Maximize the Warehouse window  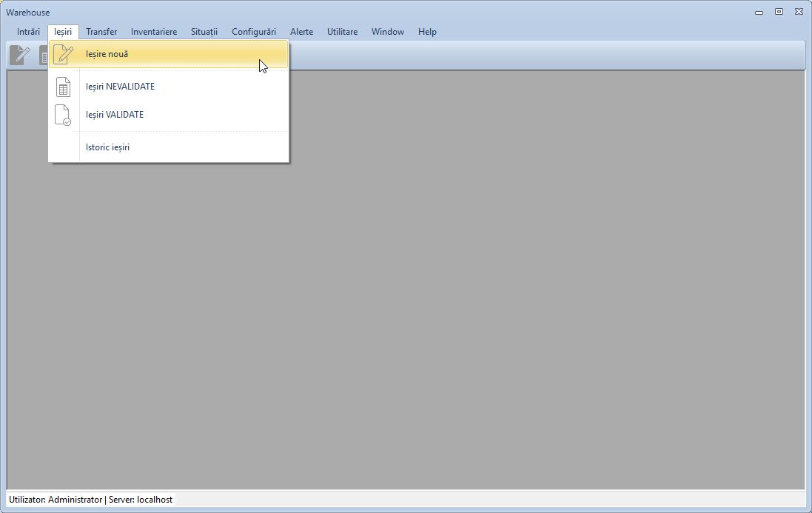tap(779, 12)
